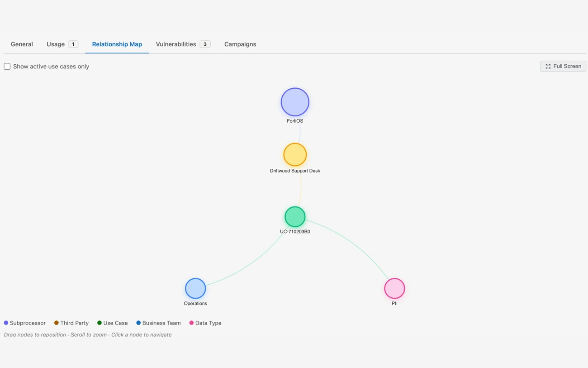Open the Usage tab
Screen dimensions: 588x368
click(62, 44)
